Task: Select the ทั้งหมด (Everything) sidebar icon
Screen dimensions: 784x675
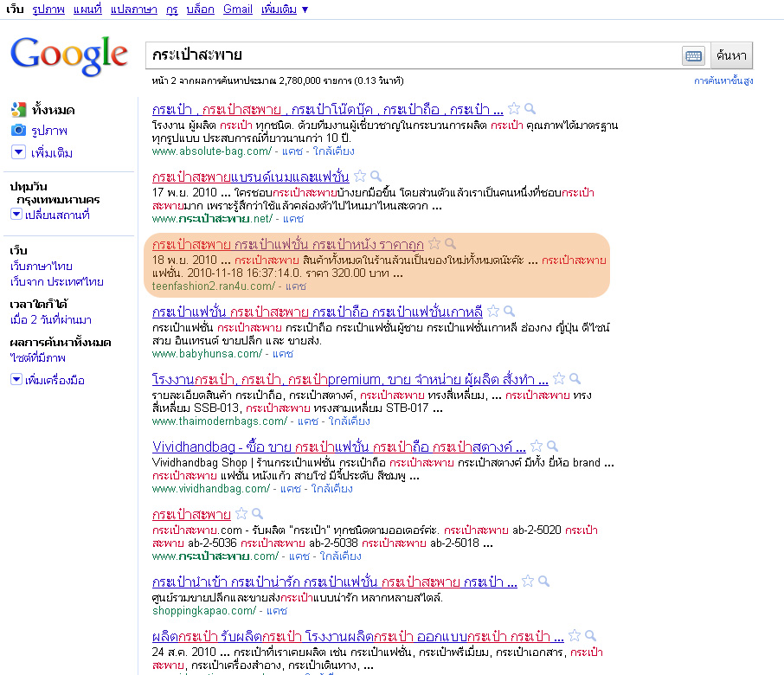Action: [18, 110]
